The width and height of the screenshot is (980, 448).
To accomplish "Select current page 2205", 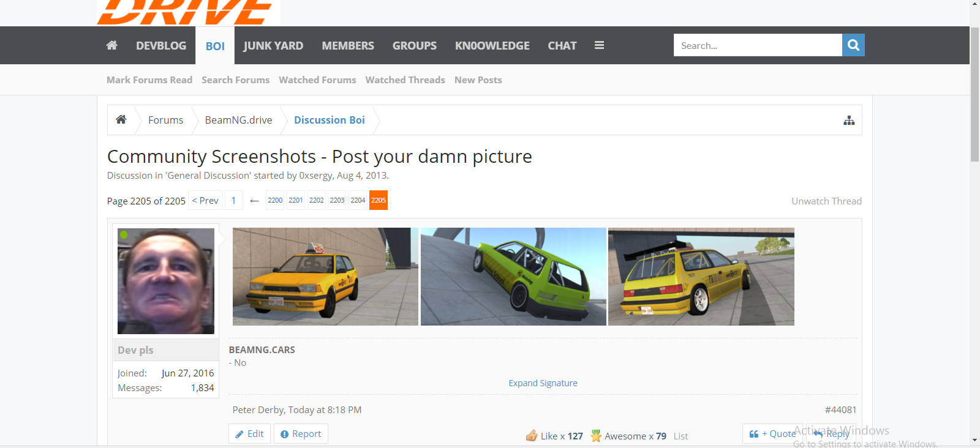I will (379, 200).
